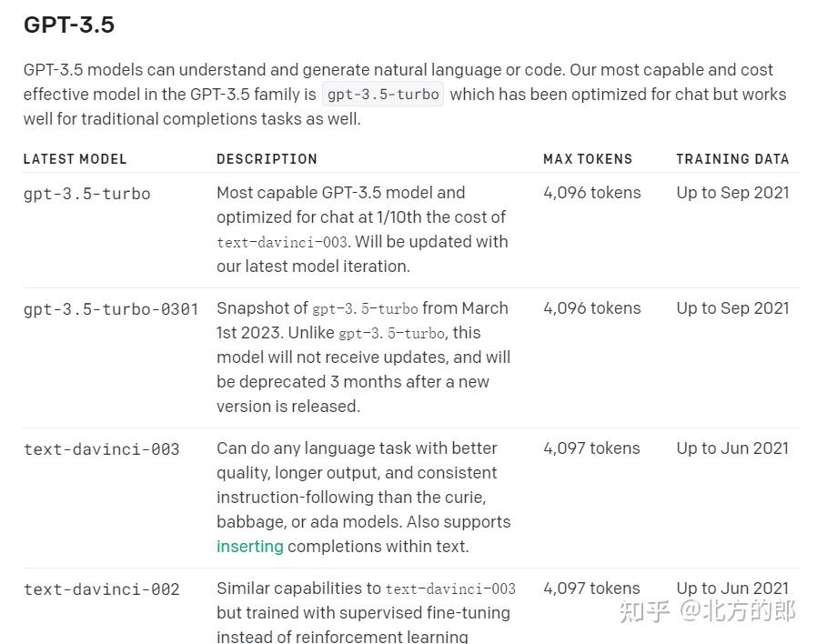The height and width of the screenshot is (644, 817).
Task: Click 'Up to Jun 2021' in text-davinci-003 row
Action: [x=732, y=448]
